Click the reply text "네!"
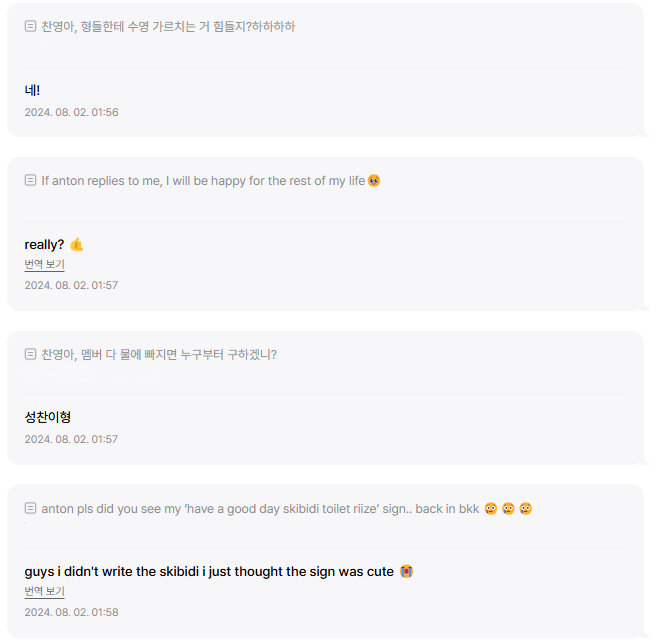658x644 pixels. coord(32,91)
